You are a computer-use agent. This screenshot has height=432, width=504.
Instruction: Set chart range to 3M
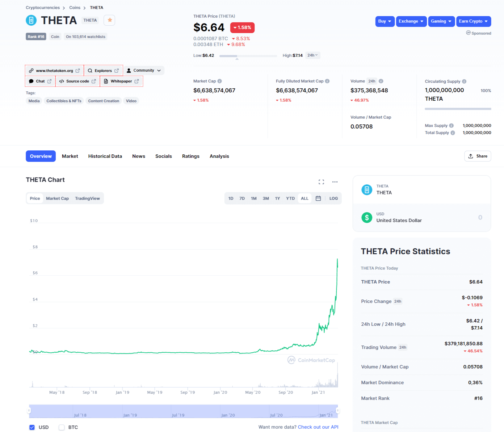pos(266,198)
